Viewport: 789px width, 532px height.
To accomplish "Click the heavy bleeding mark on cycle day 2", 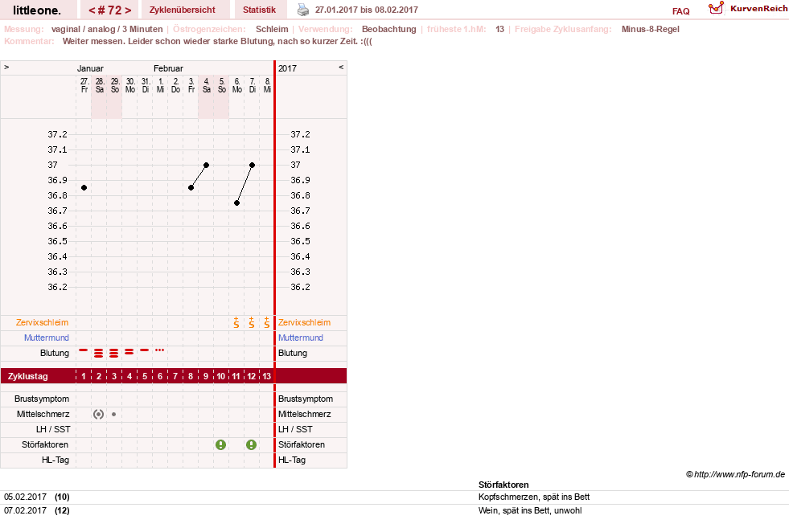I will 99,353.
